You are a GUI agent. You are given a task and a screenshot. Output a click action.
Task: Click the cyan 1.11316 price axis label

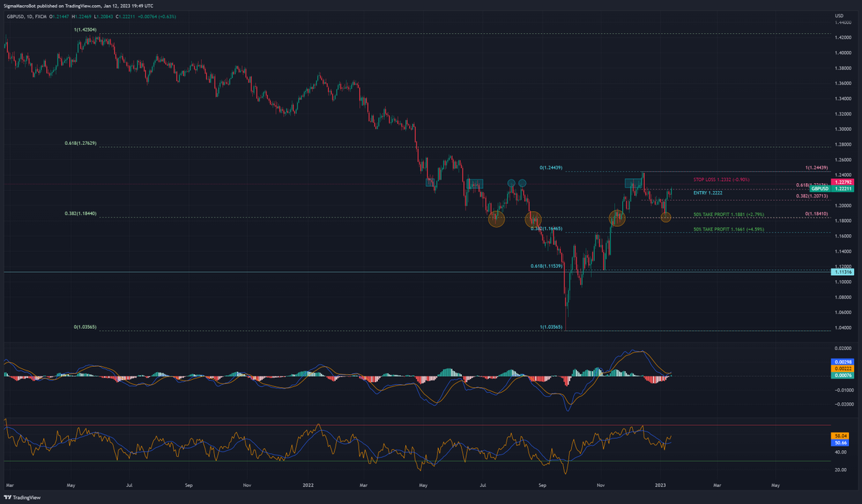843,272
